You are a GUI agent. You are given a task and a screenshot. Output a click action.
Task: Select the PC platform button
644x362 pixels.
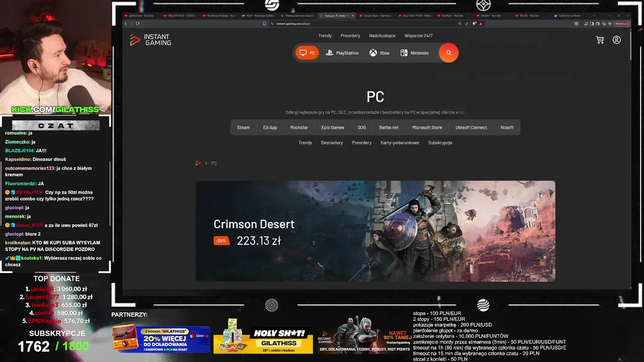pyautogui.click(x=307, y=53)
